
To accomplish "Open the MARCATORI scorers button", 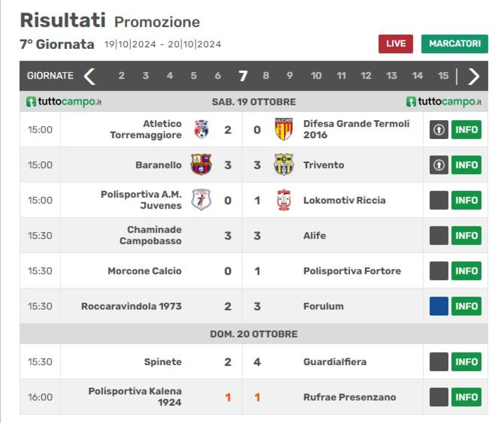I will tap(455, 44).
